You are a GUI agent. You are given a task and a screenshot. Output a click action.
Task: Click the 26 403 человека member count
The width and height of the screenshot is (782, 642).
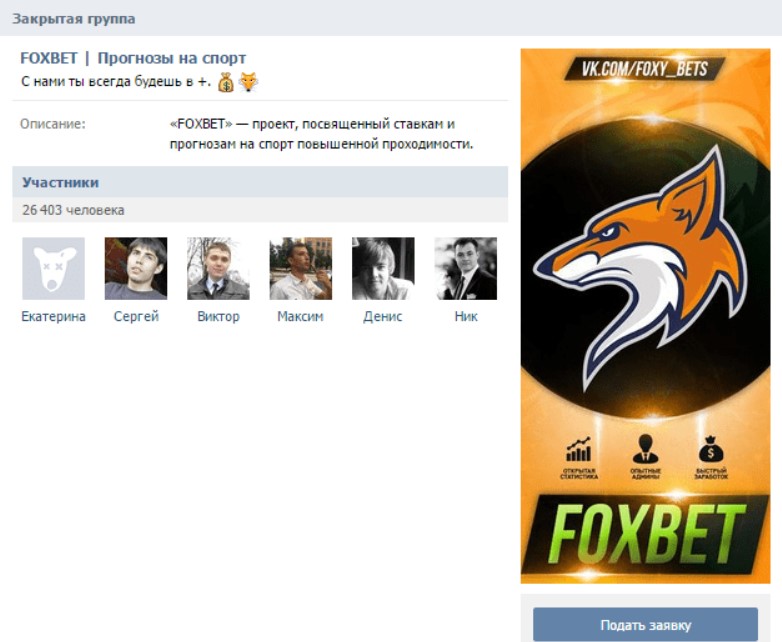[x=73, y=210]
